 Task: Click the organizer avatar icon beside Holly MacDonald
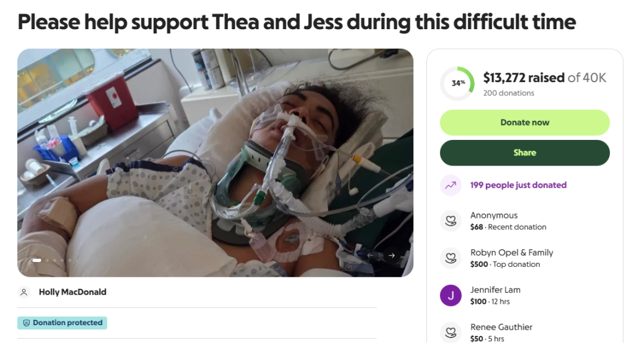[24, 292]
